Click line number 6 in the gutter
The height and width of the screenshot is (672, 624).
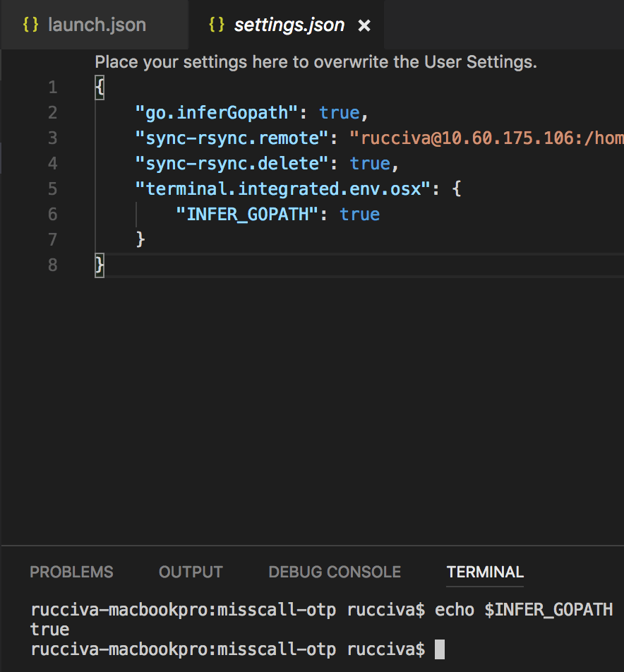pos(53,214)
